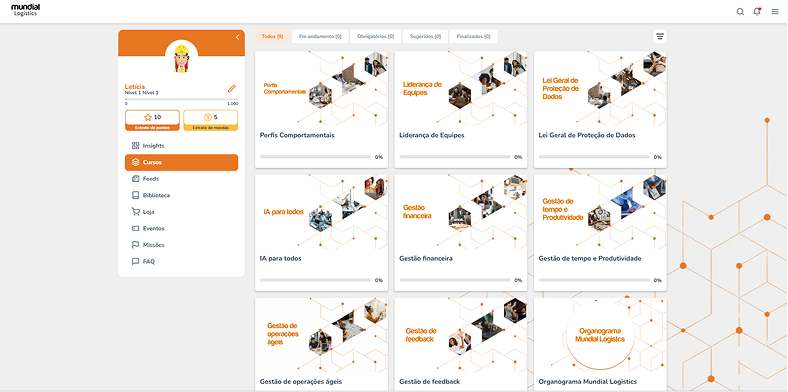Screen dimensions: 788x392
Task: Open FAQ menu label
Action: pos(149,261)
